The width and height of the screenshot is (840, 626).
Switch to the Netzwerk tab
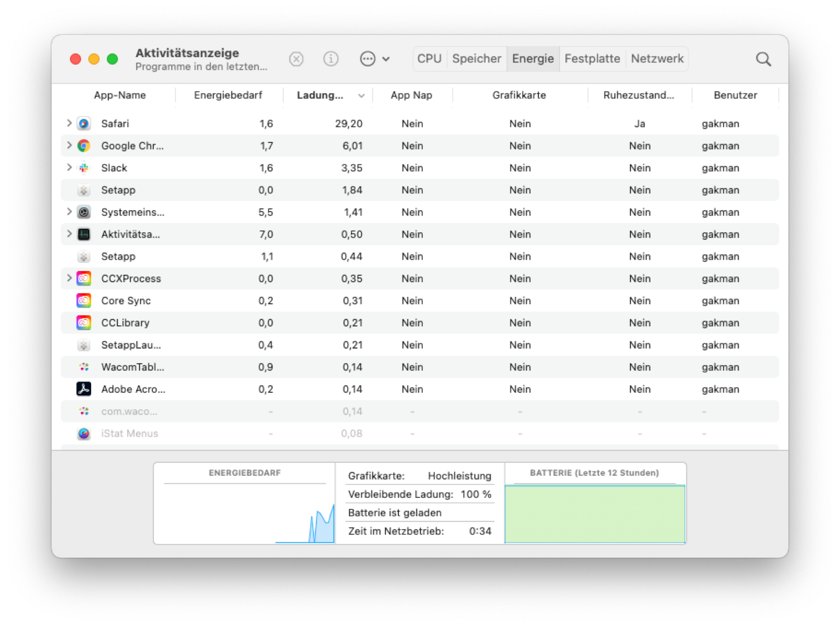click(657, 59)
